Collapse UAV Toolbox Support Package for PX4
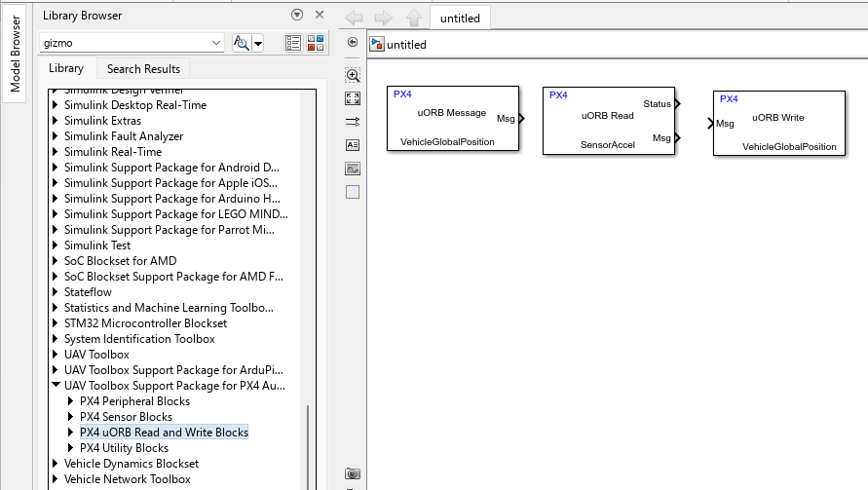 click(56, 385)
